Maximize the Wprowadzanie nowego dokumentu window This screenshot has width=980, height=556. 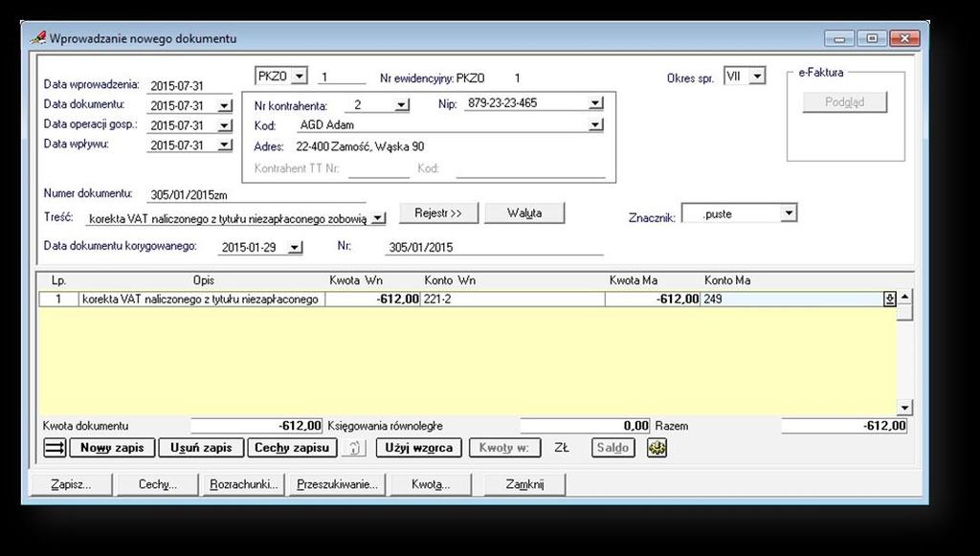872,38
